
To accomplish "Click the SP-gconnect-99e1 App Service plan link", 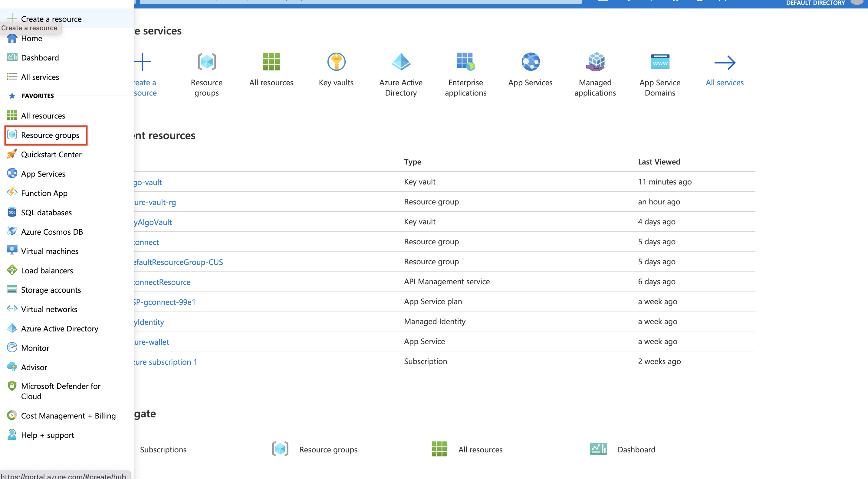I will pyautogui.click(x=164, y=302).
